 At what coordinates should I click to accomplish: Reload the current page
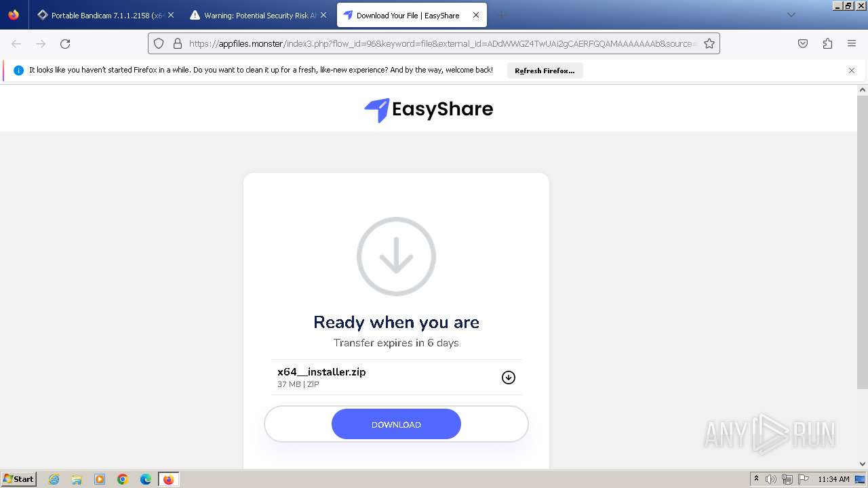pyautogui.click(x=65, y=43)
